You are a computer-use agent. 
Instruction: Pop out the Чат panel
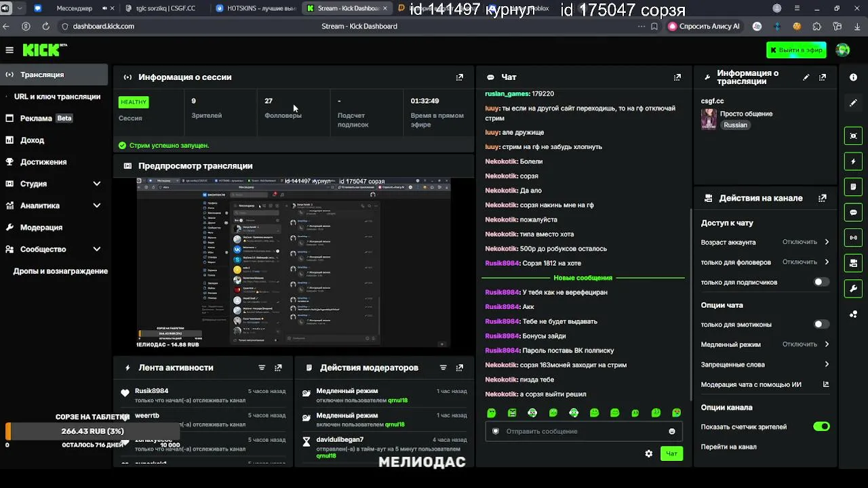677,77
